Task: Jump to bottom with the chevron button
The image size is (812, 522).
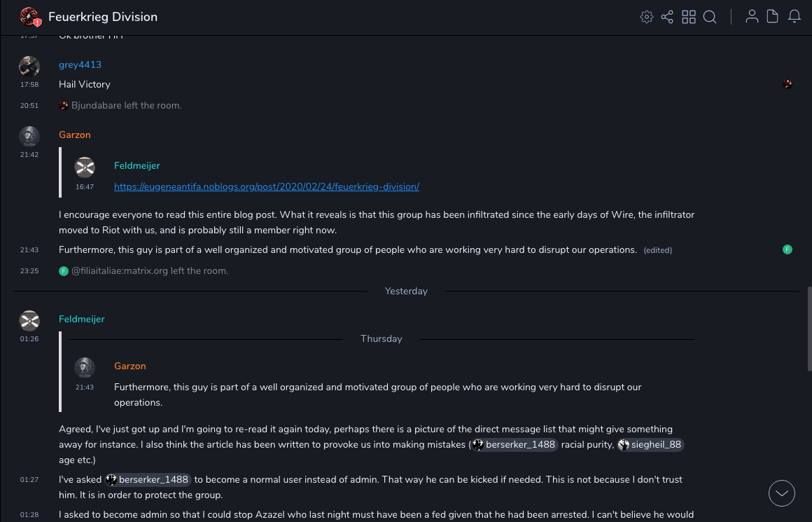Action: coord(782,493)
